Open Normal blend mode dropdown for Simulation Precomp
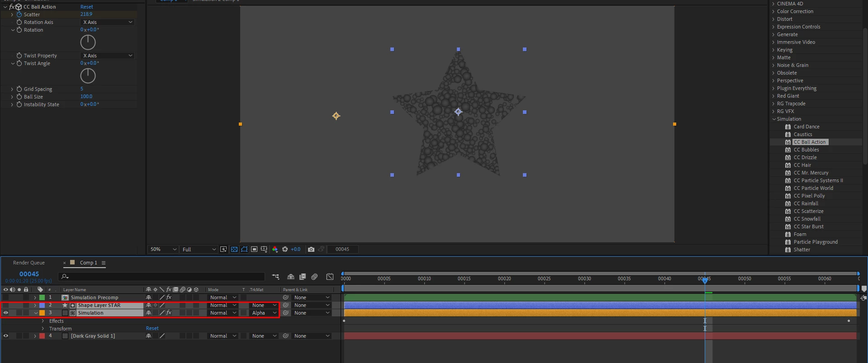The image size is (868, 363). point(223,297)
